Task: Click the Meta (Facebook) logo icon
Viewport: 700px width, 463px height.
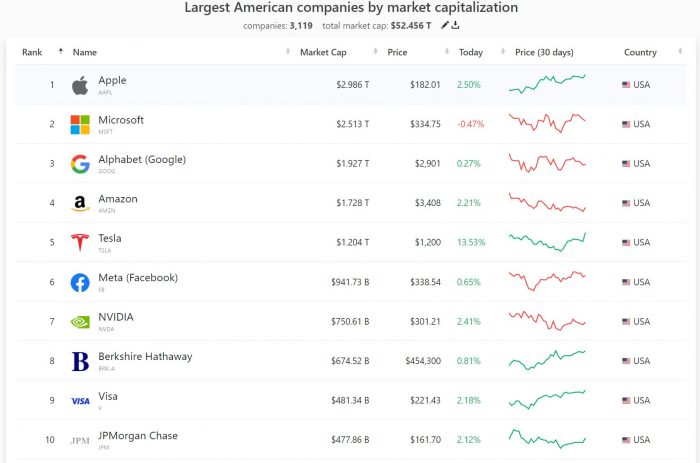Action: [80, 283]
